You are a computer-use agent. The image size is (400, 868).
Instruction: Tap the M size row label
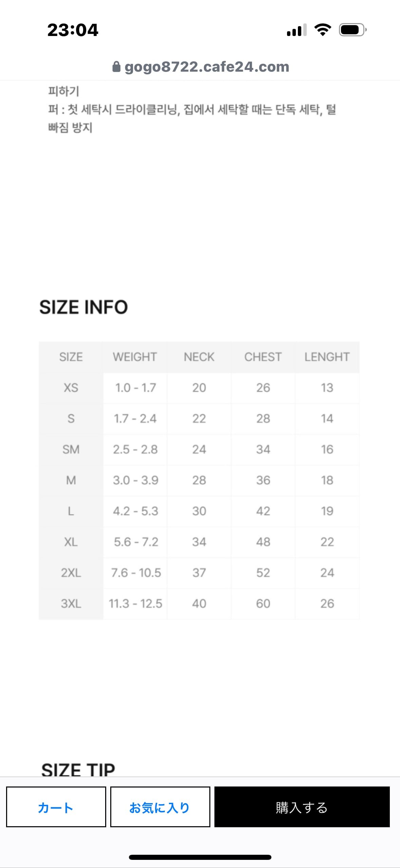[71, 480]
